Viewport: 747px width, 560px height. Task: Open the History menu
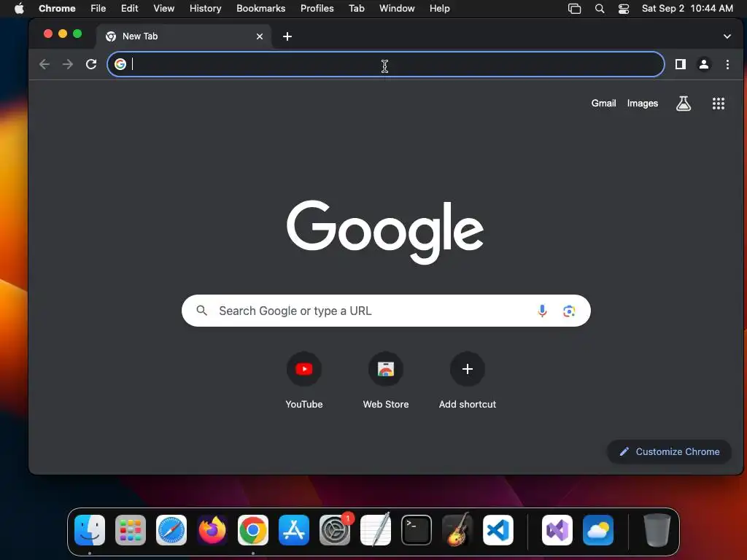(x=205, y=9)
